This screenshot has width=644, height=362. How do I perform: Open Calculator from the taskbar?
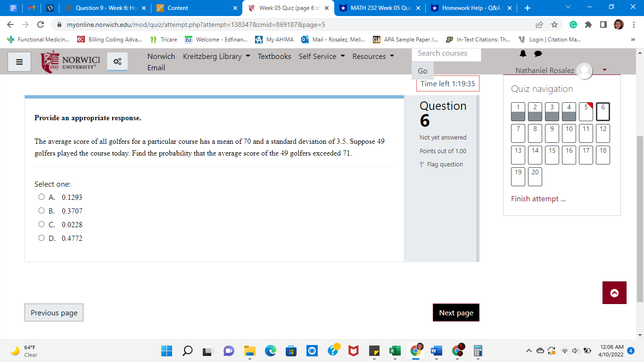[x=478, y=351]
